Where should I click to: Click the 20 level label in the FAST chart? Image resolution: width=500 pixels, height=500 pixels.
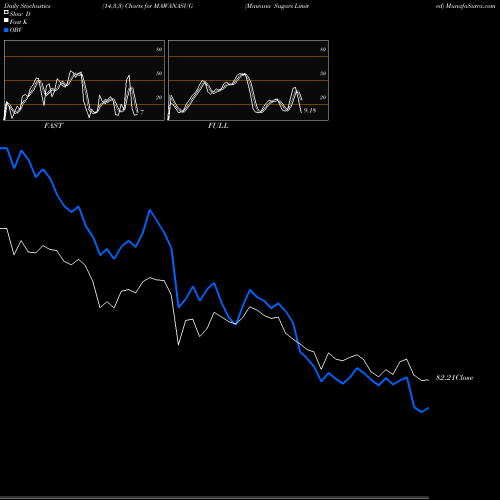159,97
